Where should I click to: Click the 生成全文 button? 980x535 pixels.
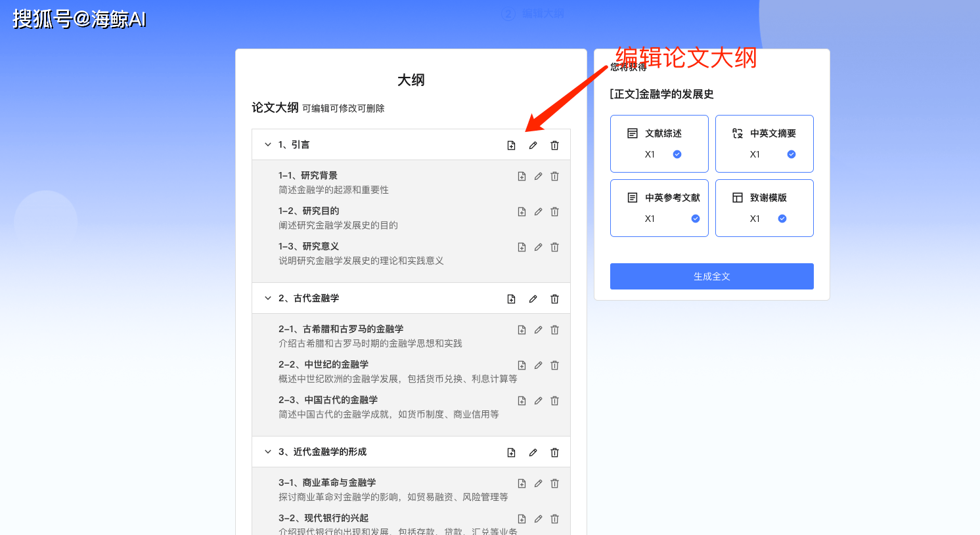pyautogui.click(x=711, y=276)
